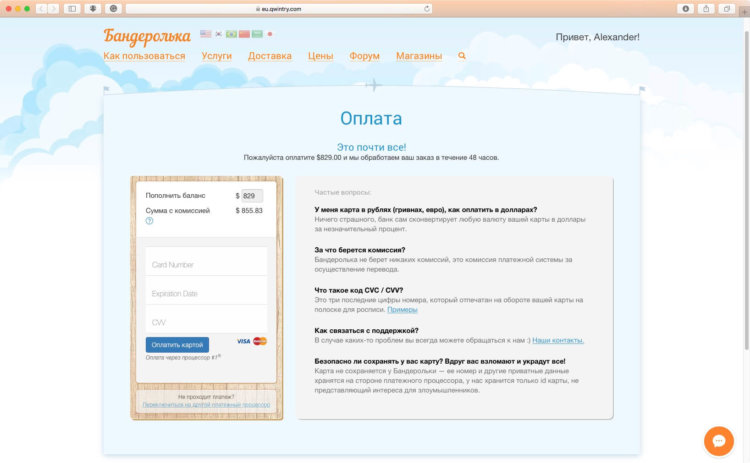Open the Safari downloads button
The image size is (750, 463).
click(685, 9)
